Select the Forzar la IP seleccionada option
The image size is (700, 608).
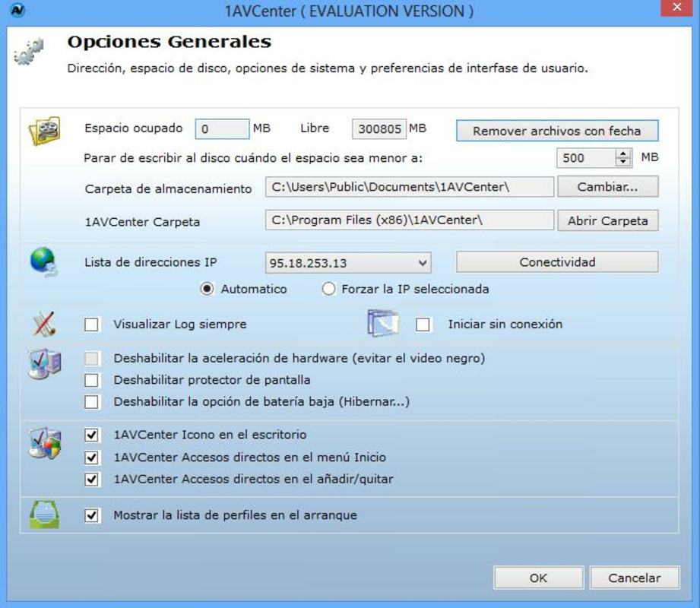(x=328, y=287)
